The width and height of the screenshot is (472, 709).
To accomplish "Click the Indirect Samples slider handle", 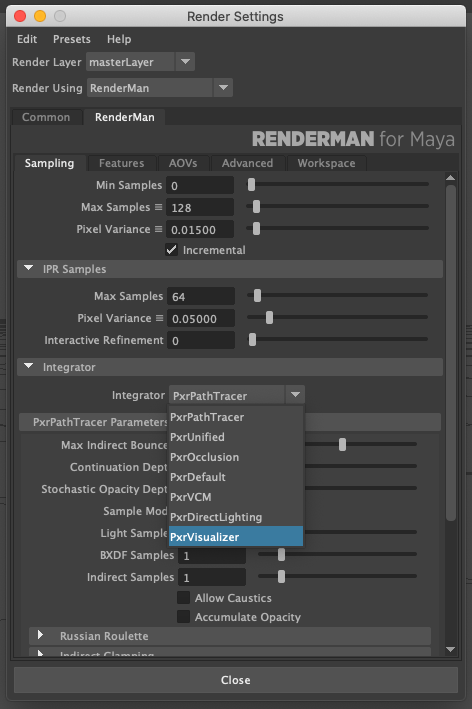I will [281, 577].
